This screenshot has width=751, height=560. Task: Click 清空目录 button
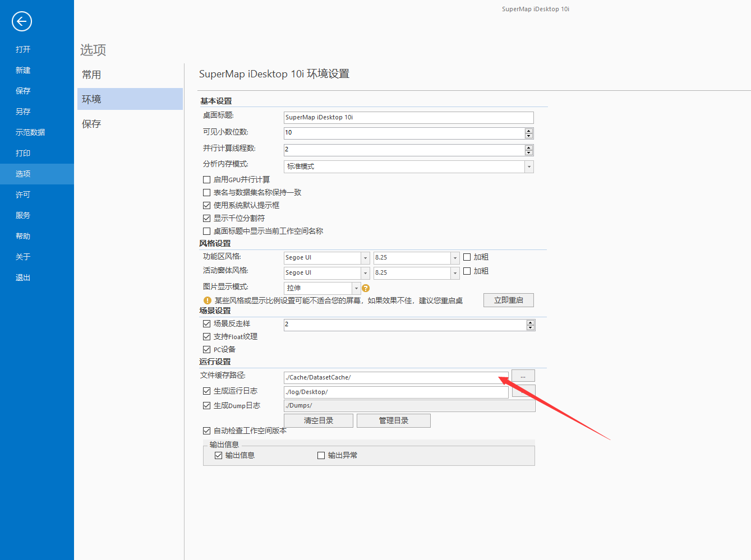[x=319, y=421]
